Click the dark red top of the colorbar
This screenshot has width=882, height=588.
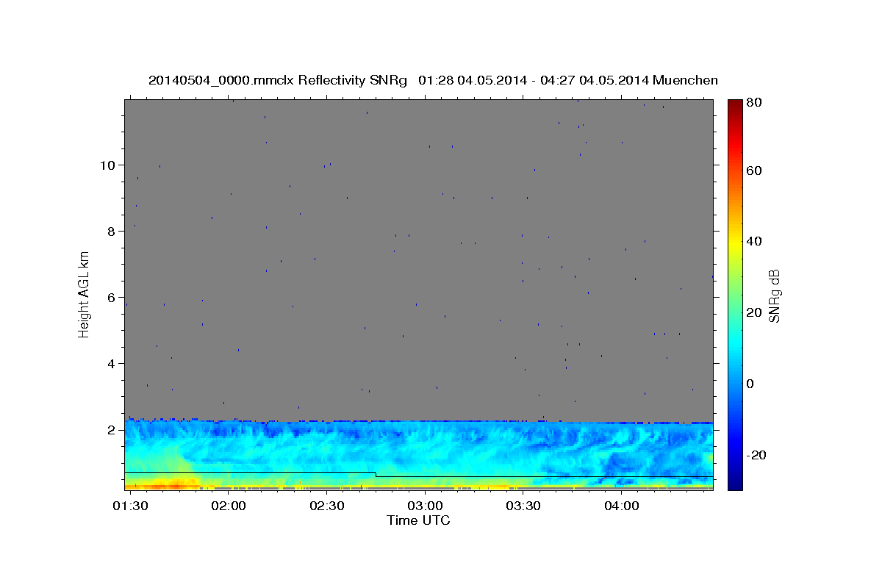(x=735, y=104)
